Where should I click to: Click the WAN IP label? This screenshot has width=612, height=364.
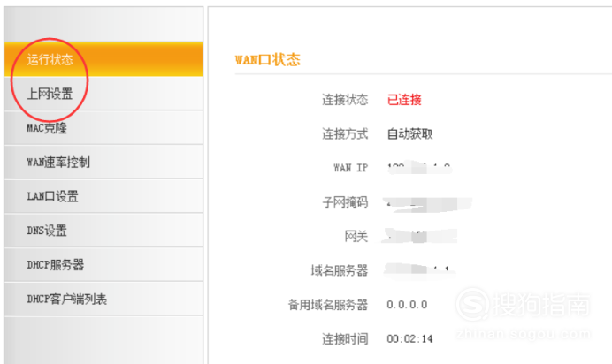click(349, 168)
